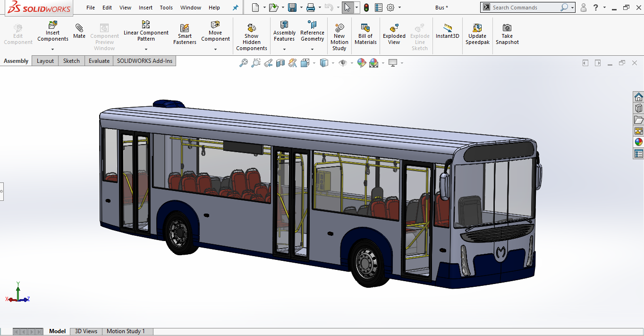Expand Insert Components dropdown arrow
644x336 pixels.
[x=53, y=49]
